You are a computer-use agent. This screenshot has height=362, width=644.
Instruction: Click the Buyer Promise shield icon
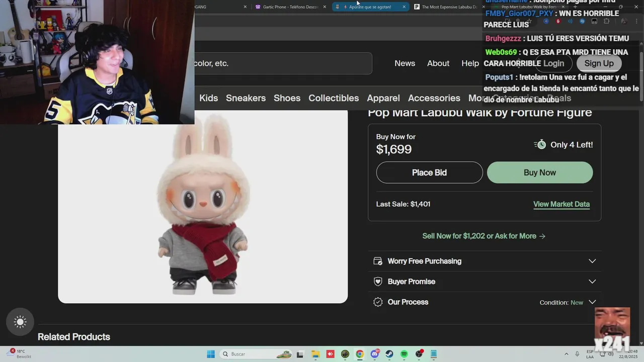tap(378, 282)
